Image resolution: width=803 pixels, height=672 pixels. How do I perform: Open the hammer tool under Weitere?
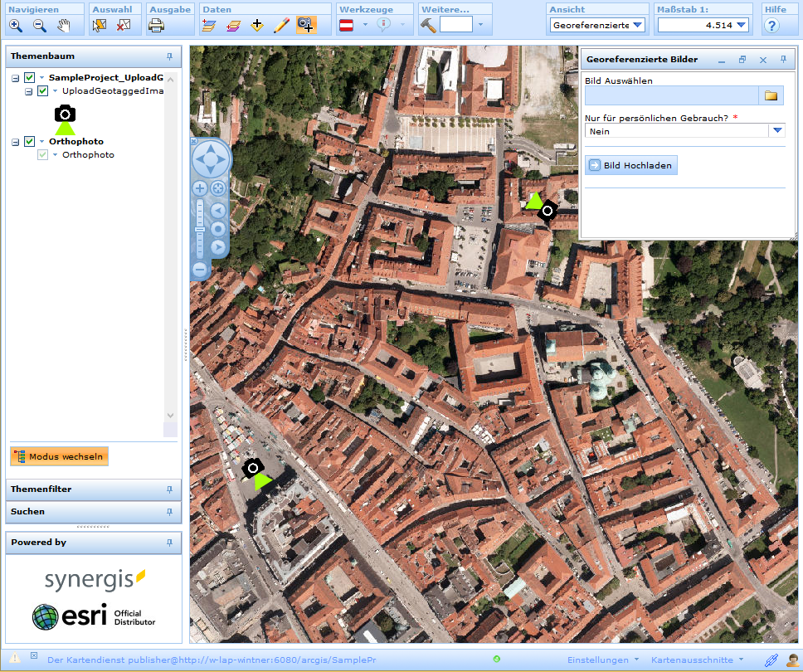coord(429,25)
